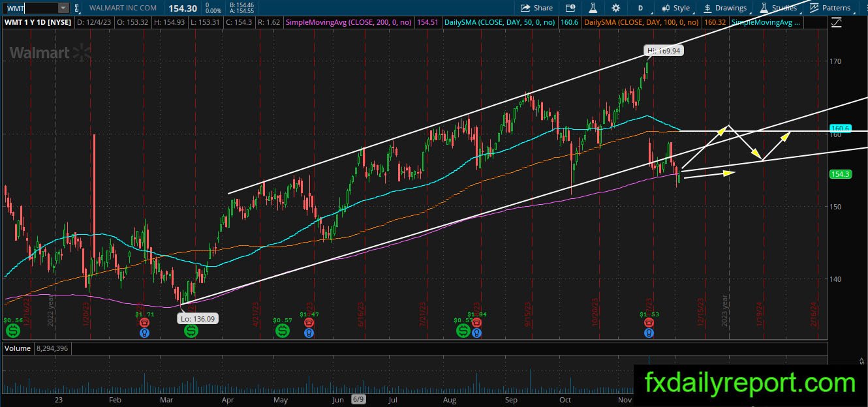The width and height of the screenshot is (868, 407).
Task: Click the WMT symbol input field
Action: pyautogui.click(x=30, y=8)
